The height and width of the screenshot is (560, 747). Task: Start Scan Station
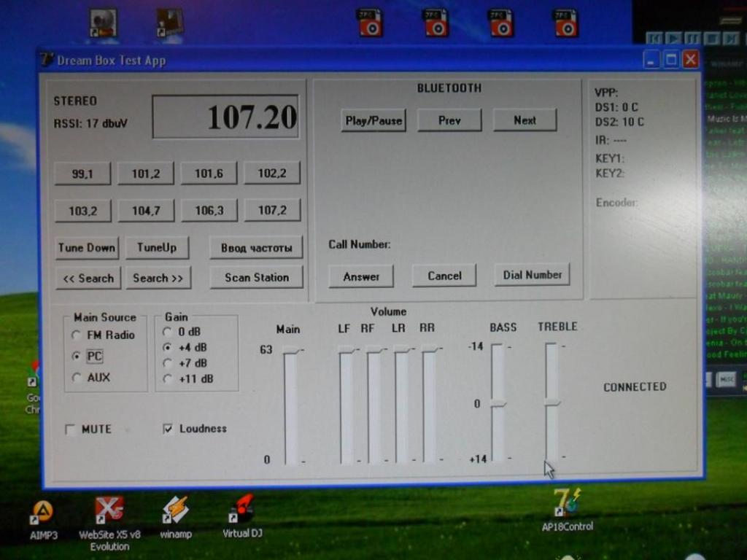pos(256,277)
